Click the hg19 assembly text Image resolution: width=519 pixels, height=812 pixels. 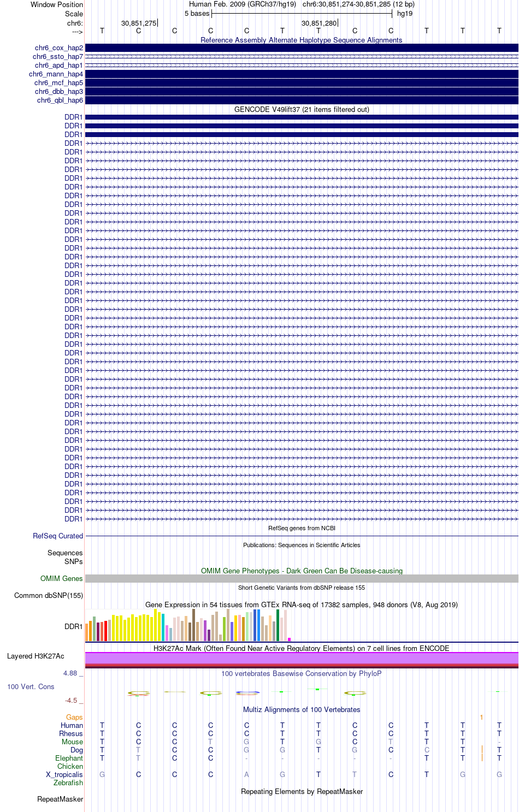[405, 14]
